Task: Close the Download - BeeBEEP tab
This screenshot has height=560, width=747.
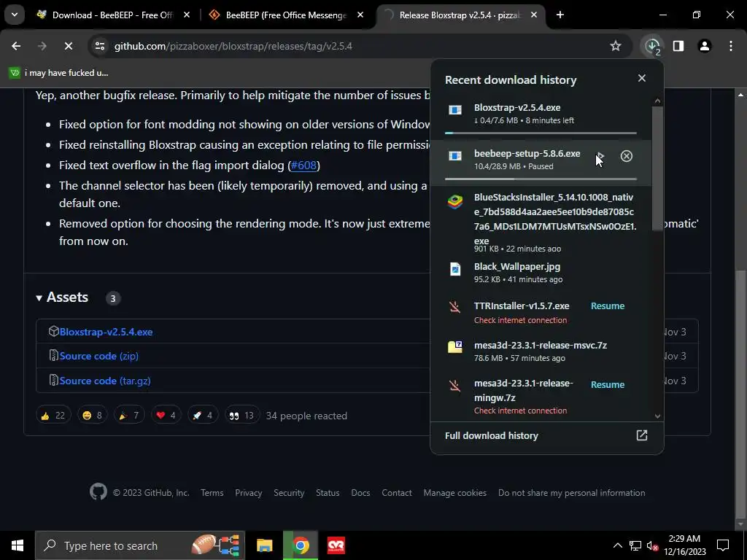Action: point(187,15)
